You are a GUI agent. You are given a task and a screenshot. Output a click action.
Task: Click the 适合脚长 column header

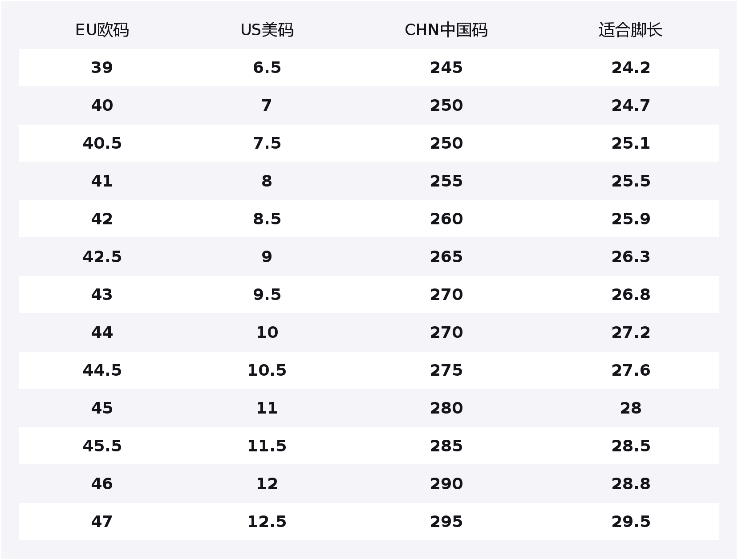(x=630, y=30)
